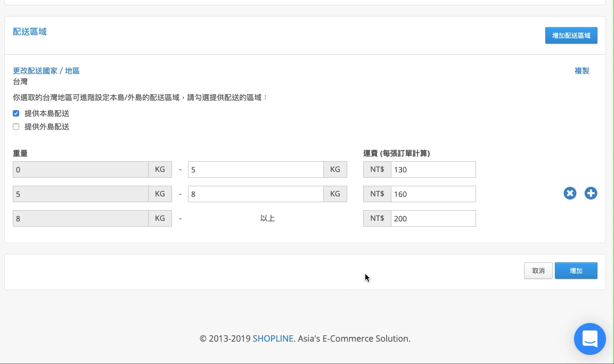Remove the 5–8 KG weight tier
The width and height of the screenshot is (614, 364).
[570, 193]
